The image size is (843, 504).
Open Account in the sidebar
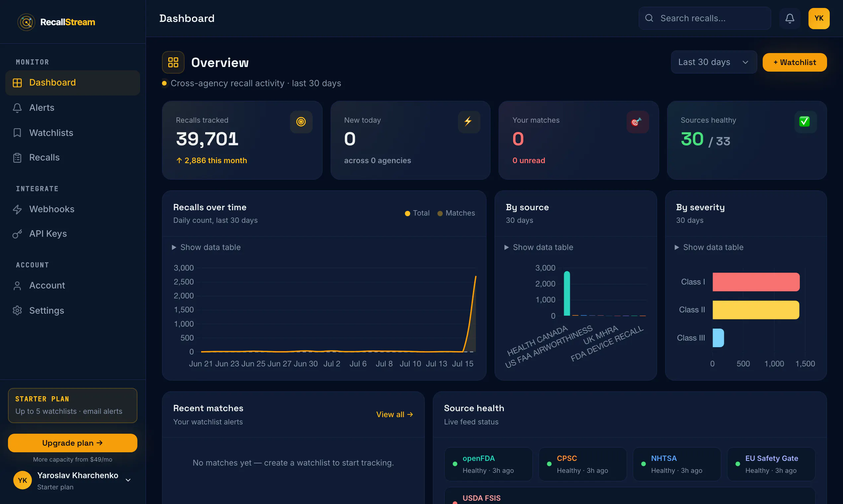pos(73,285)
